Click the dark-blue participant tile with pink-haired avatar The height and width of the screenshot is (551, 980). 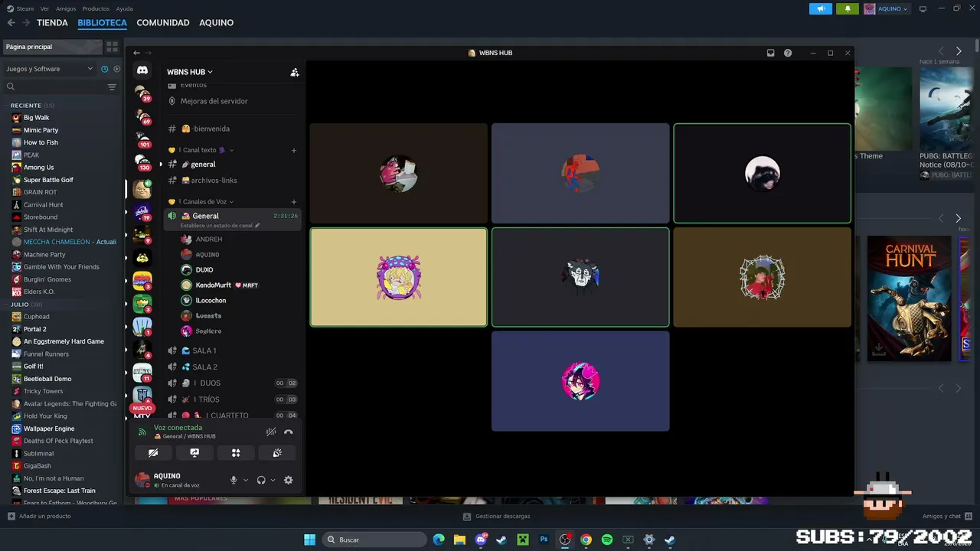click(x=580, y=381)
